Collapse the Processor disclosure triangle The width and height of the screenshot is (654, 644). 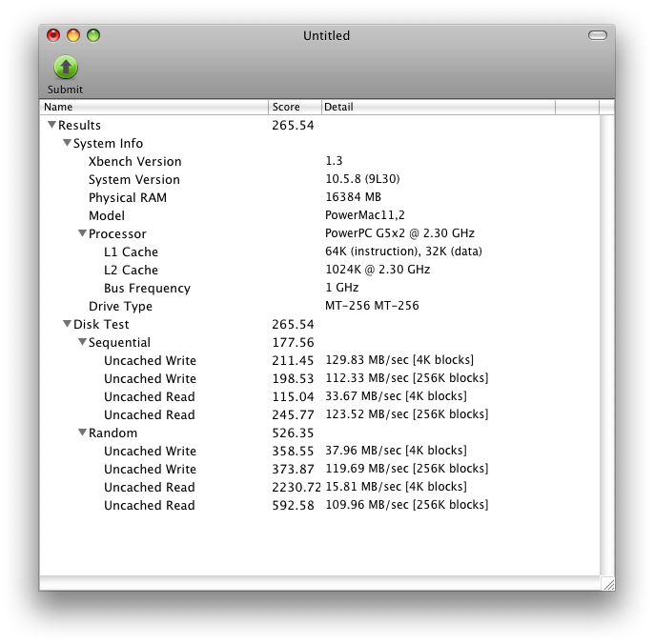point(82,233)
